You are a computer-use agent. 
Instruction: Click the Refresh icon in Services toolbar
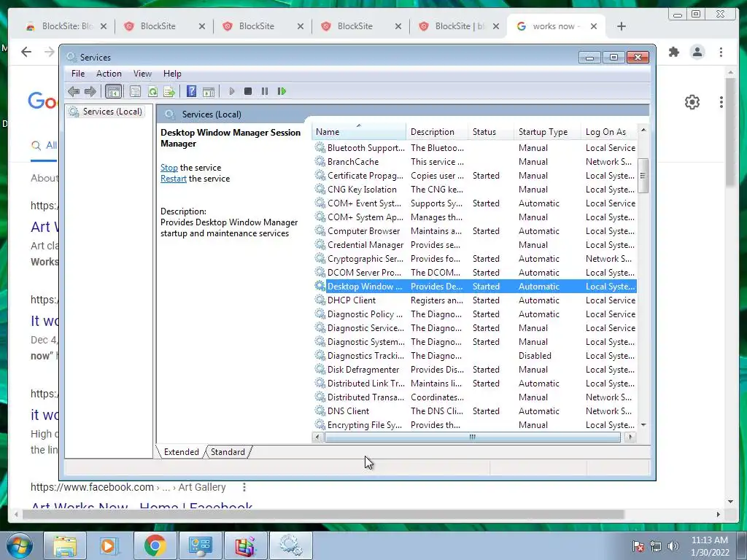[152, 91]
